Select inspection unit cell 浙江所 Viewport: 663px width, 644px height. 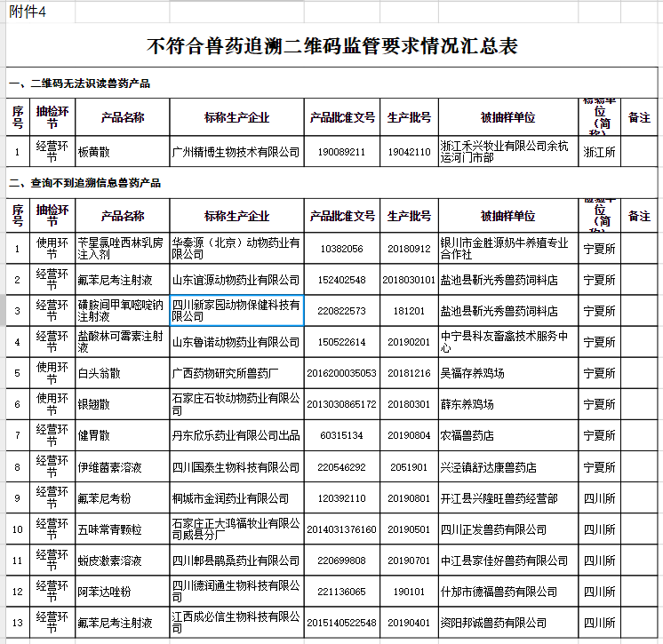(599, 152)
